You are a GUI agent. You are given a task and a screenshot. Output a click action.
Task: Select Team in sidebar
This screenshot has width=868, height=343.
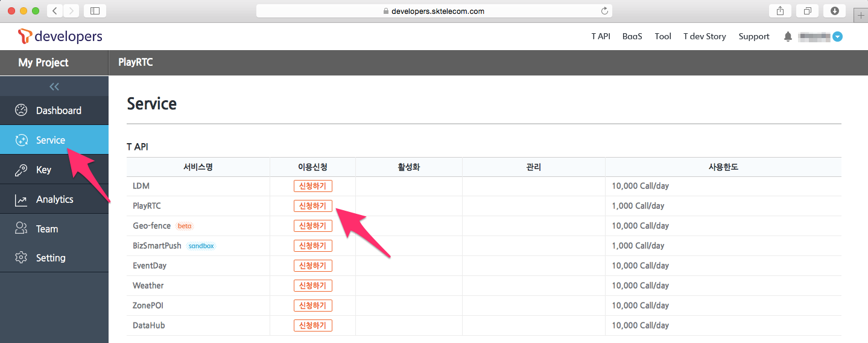[x=54, y=228]
